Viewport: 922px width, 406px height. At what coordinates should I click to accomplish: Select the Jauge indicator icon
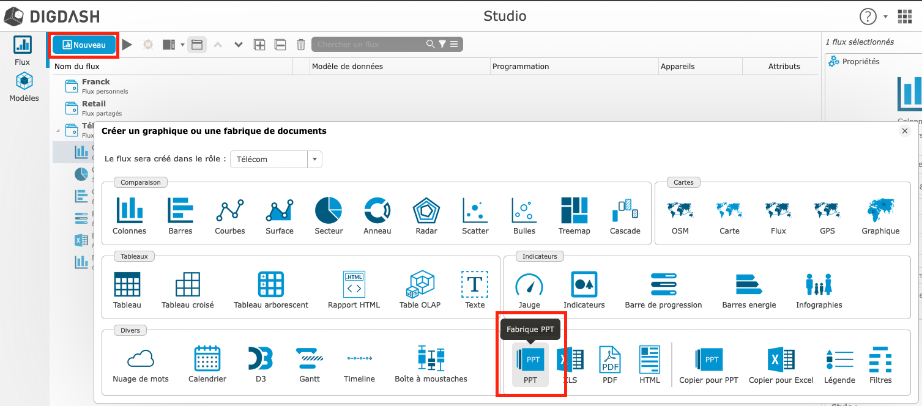[529, 285]
